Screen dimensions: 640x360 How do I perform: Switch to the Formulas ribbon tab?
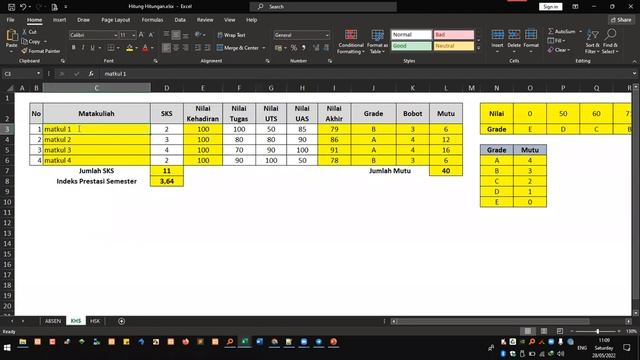click(152, 20)
